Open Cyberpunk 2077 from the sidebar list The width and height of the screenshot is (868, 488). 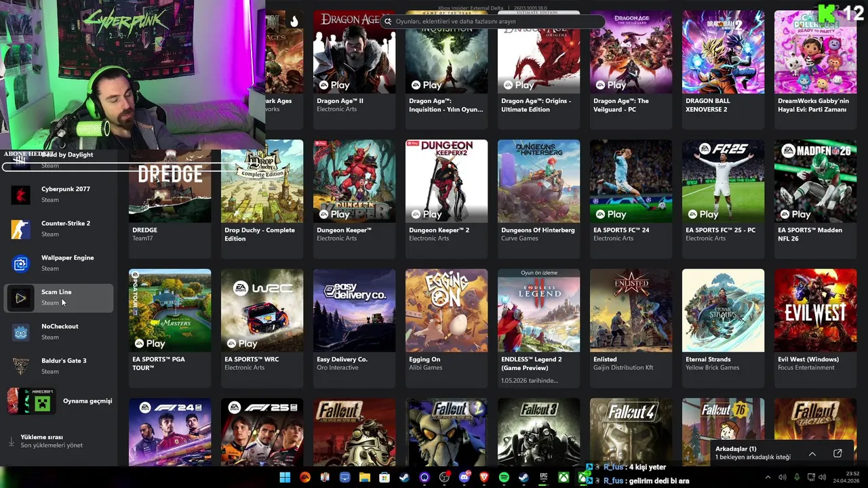(x=59, y=195)
